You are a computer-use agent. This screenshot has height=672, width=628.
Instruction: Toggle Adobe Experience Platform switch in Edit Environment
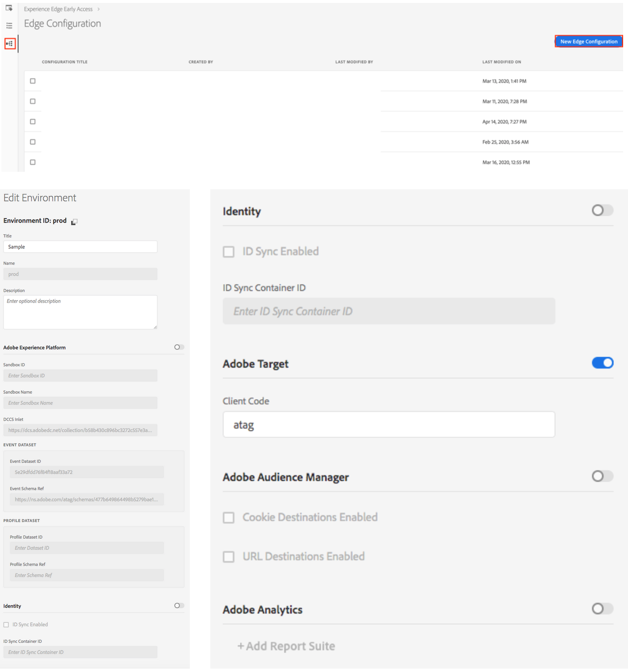179,347
